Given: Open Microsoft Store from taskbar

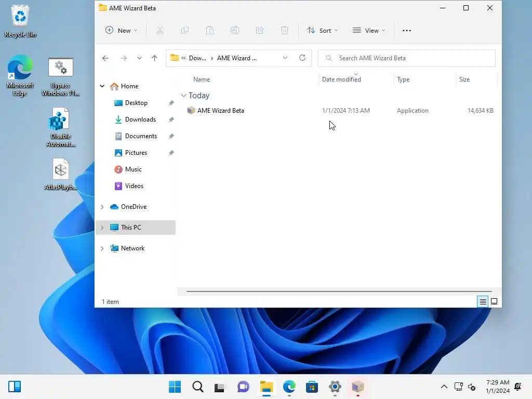Looking at the screenshot, I should (x=312, y=387).
